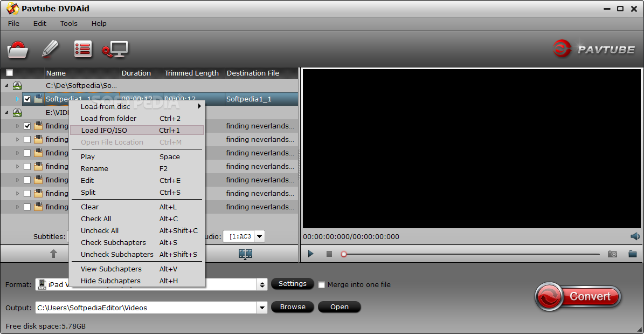Image resolution: width=644 pixels, height=334 pixels.
Task: Choose View Subchapters menu entry
Action: (136, 269)
